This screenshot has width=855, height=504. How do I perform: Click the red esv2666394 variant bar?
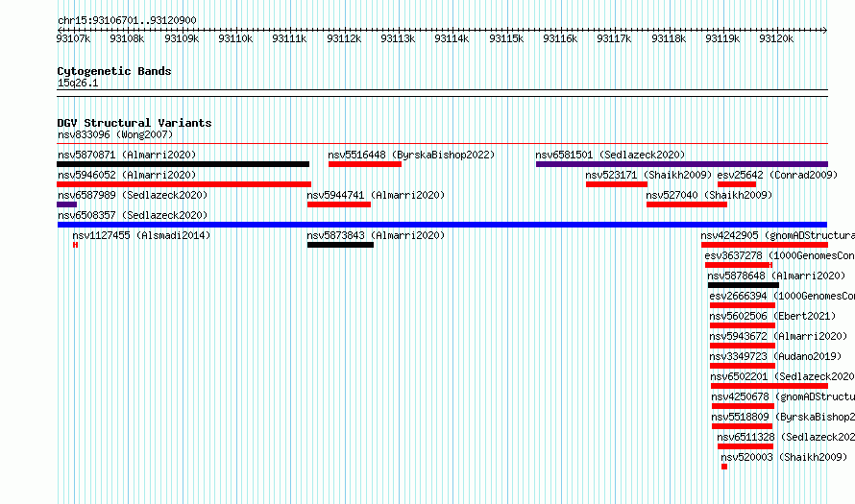point(743,305)
